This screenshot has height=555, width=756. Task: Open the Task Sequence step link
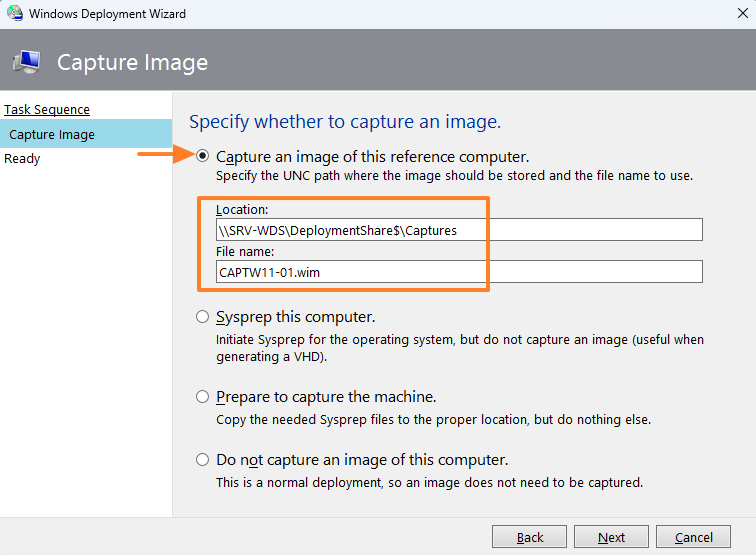point(47,110)
